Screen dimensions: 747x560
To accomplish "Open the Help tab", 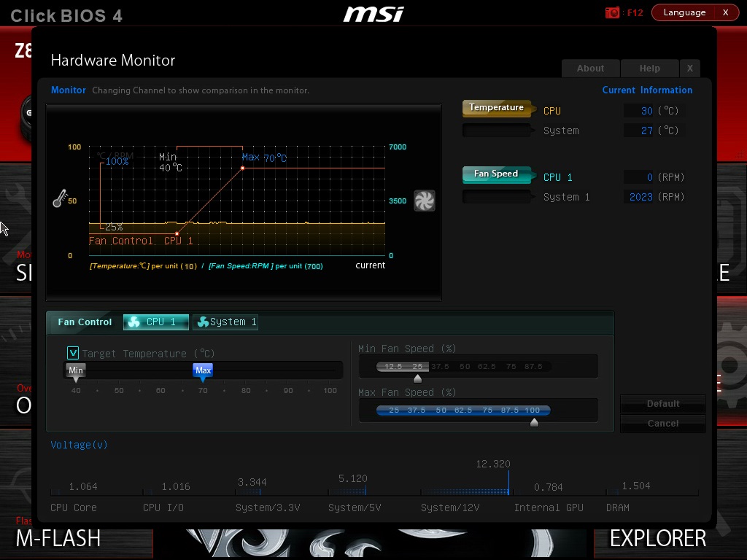I will pyautogui.click(x=649, y=68).
